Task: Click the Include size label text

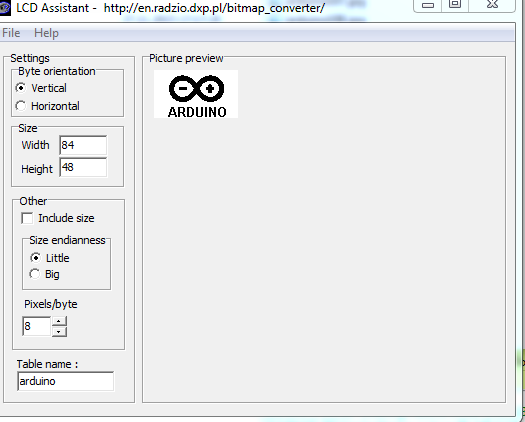Action: click(x=66, y=218)
